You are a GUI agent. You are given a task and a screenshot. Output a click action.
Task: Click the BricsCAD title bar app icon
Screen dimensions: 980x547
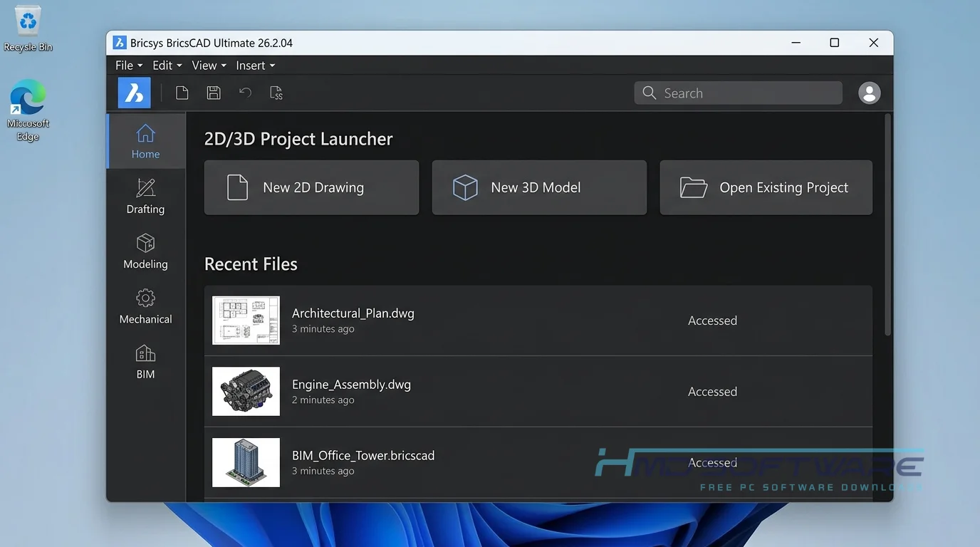click(120, 43)
